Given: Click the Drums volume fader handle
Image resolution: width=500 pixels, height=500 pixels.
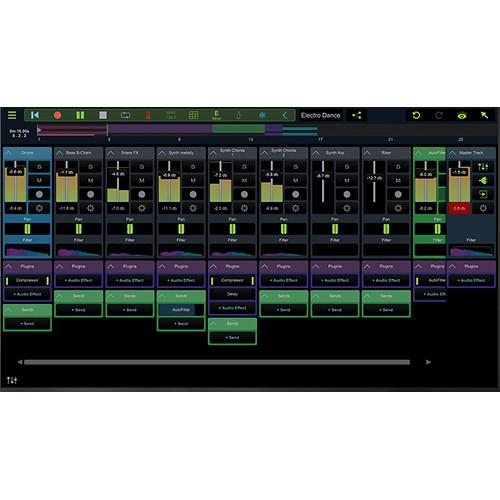Looking at the screenshot, I should point(15,172).
